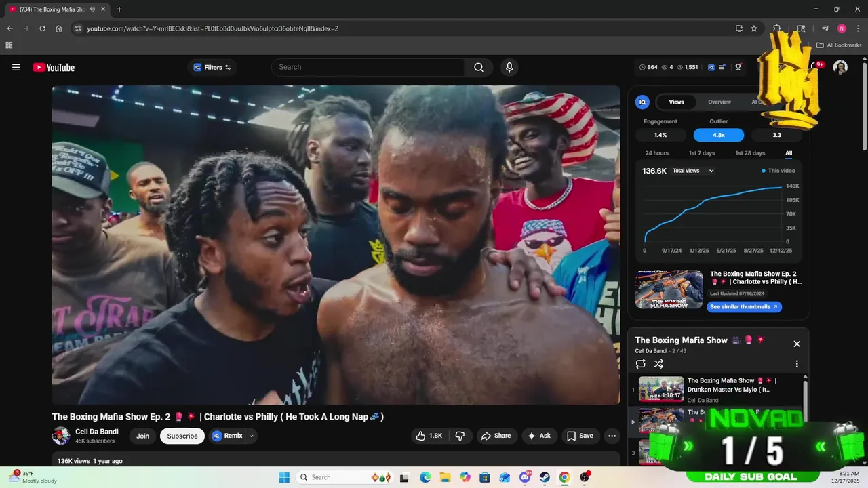Open Windows Start menu
The height and width of the screenshot is (488, 868).
(283, 477)
